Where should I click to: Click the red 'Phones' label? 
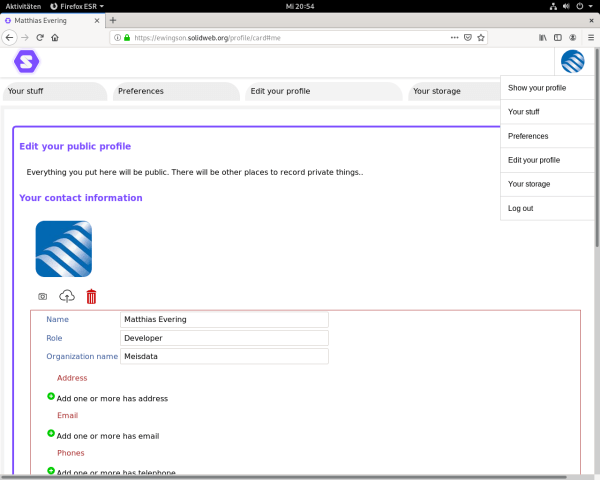[x=70, y=453]
